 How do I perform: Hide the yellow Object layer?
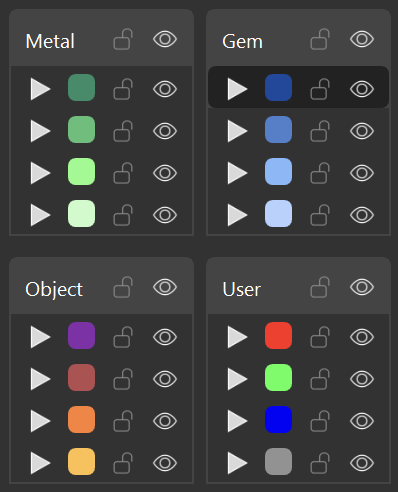coord(165,463)
